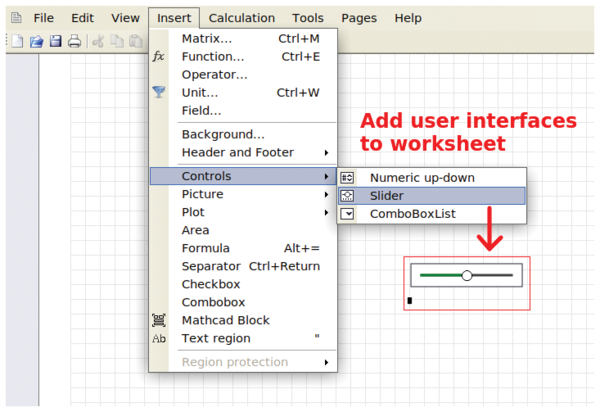Insert a Text region from the menu
This screenshot has height=412, width=600.
214,338
